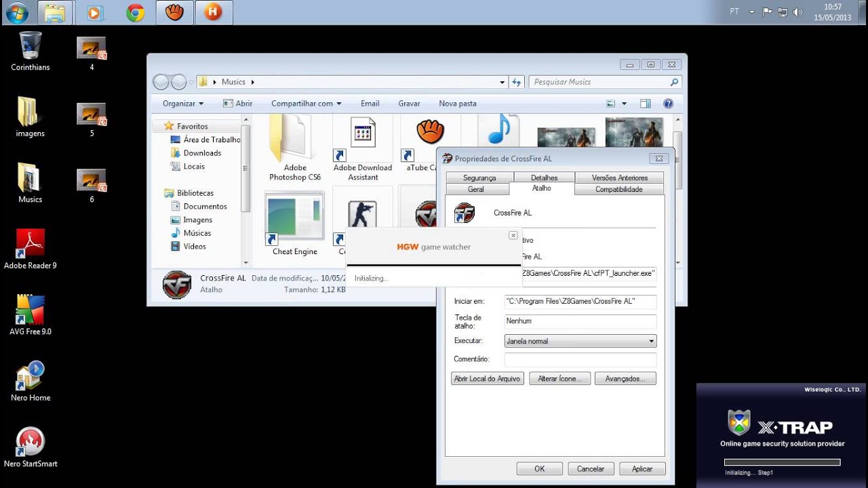Expand the Musics breadcrumb arrow
The height and width of the screenshot is (488, 868).
pyautogui.click(x=253, y=82)
